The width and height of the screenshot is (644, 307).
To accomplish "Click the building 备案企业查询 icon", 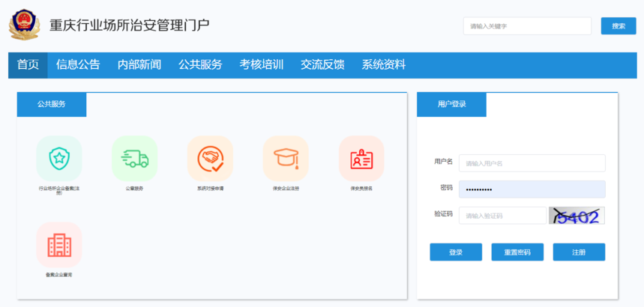I will pos(58,245).
